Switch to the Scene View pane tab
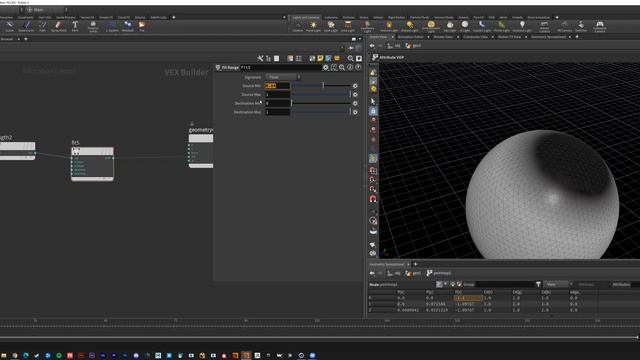The height and width of the screenshot is (360, 640). point(379,37)
